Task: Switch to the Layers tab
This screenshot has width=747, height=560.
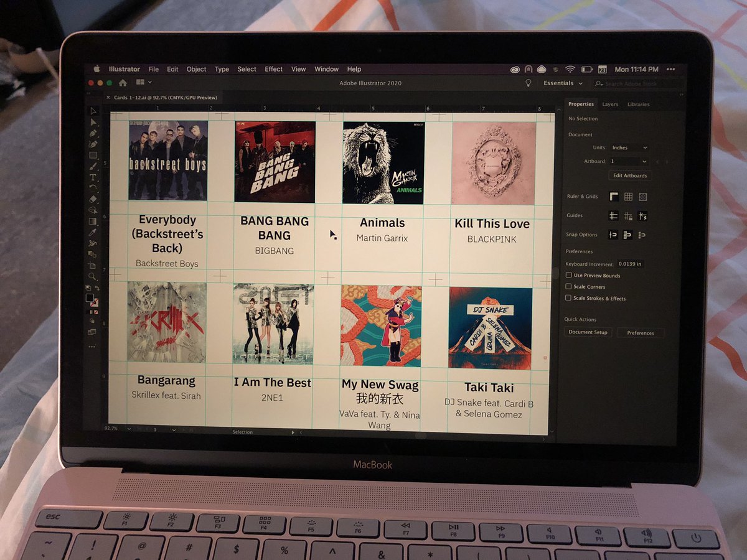Action: (x=610, y=105)
